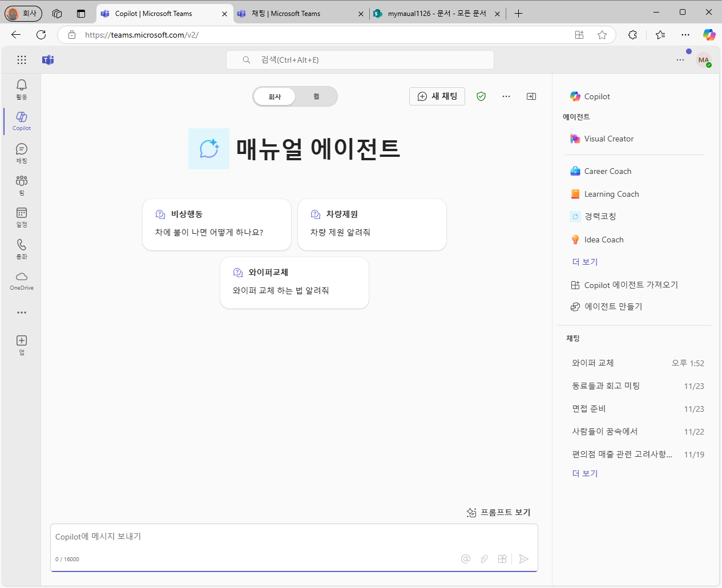Show more apps via left rail ellipsis

point(22,313)
